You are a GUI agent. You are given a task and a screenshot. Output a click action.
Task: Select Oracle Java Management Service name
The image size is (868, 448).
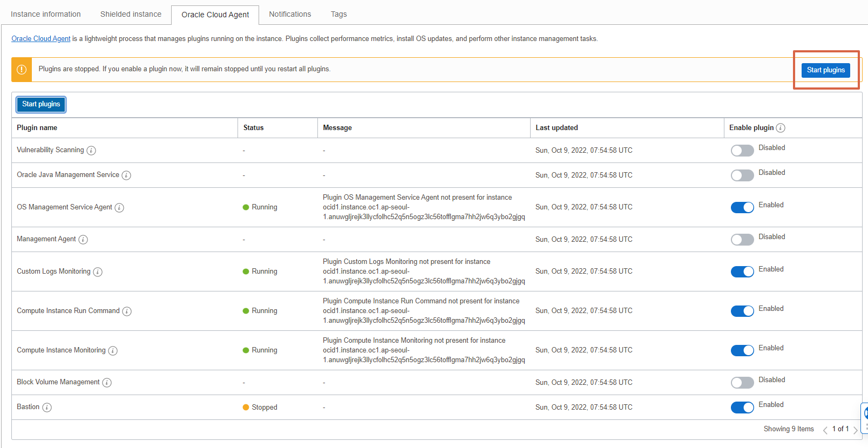pyautogui.click(x=68, y=175)
